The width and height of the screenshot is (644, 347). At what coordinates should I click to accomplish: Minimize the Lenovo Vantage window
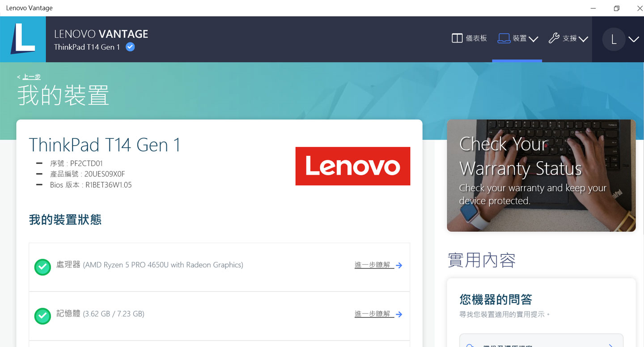[593, 8]
